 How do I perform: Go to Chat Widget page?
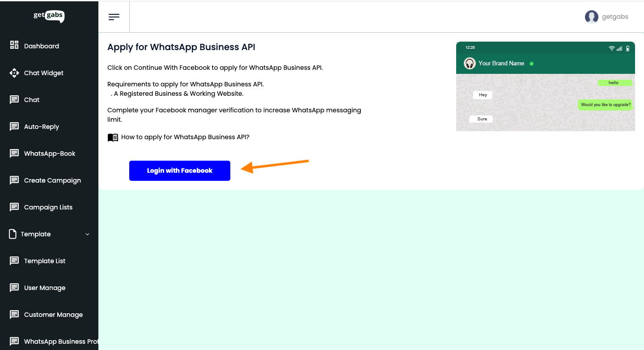(44, 73)
